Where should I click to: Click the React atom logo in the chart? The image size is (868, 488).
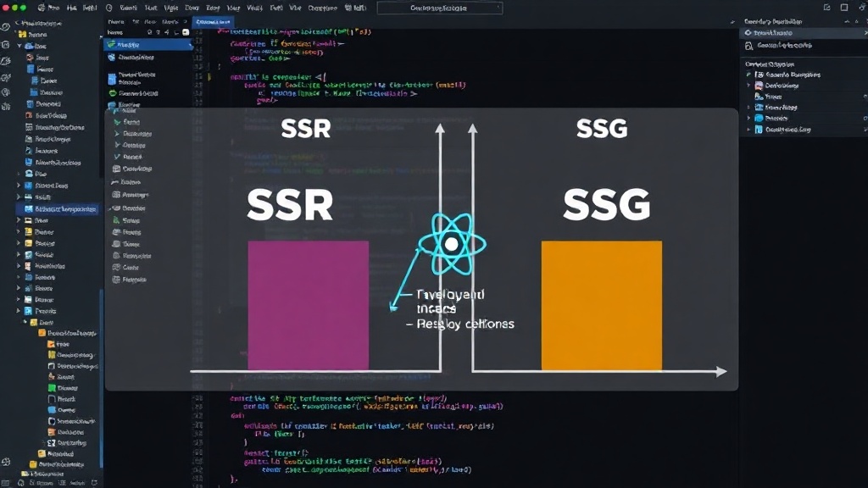coord(452,244)
